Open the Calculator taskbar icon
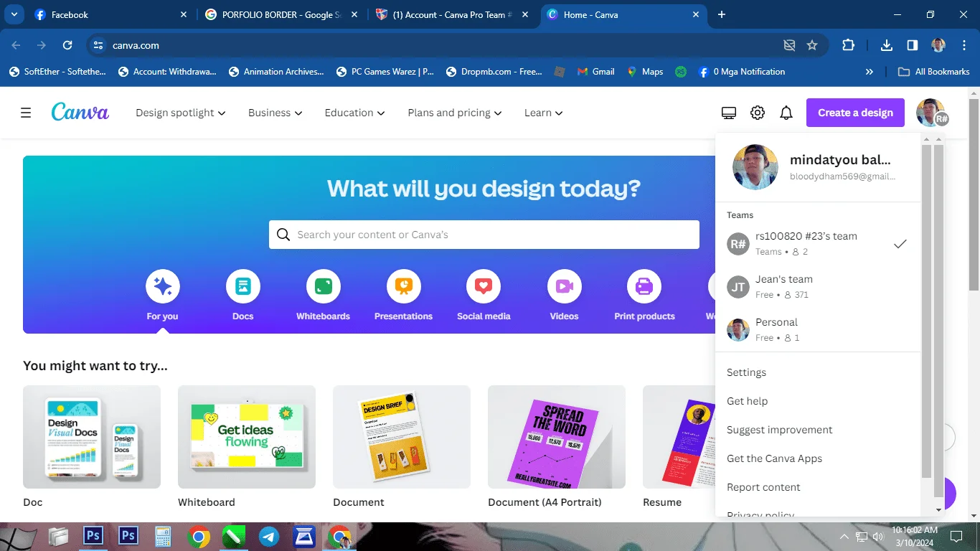The width and height of the screenshot is (980, 551). coord(164,537)
